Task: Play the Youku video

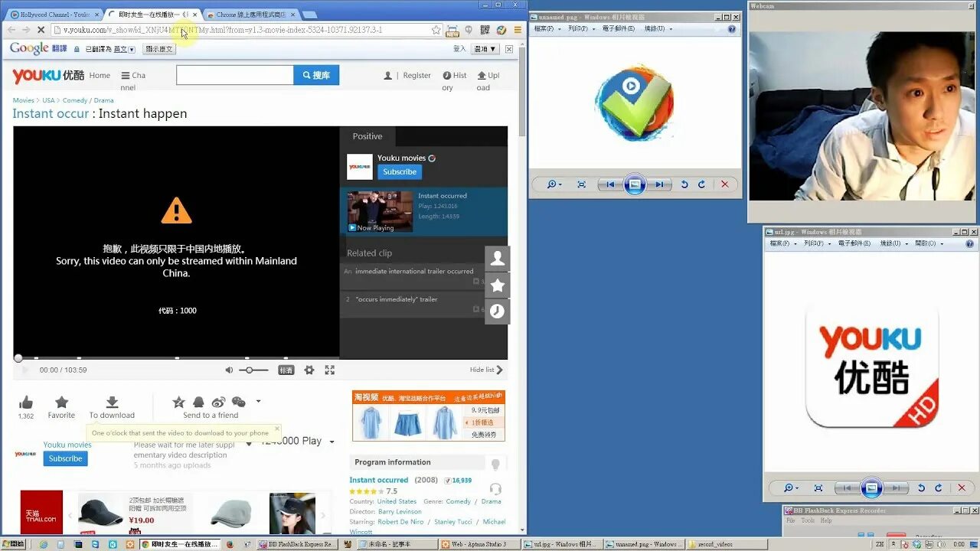Action: (x=24, y=370)
